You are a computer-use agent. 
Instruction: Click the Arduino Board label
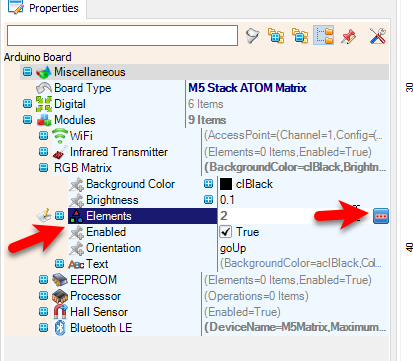click(x=38, y=57)
